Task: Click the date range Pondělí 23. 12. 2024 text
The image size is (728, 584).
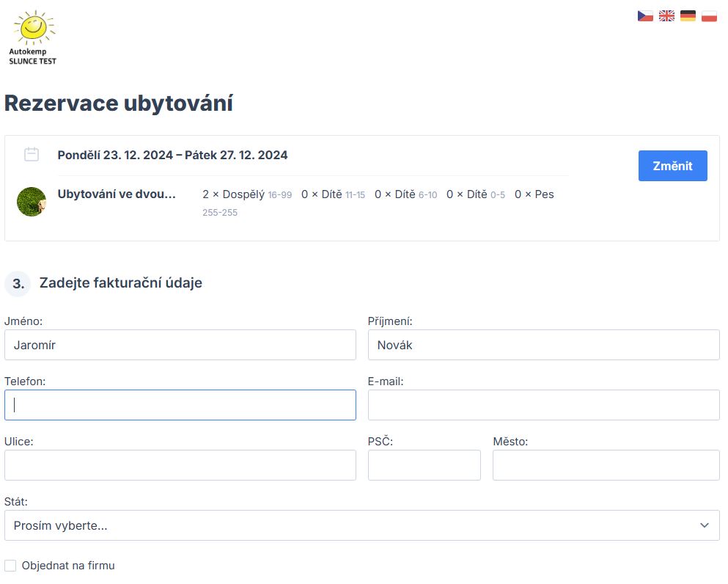Action: (115, 155)
